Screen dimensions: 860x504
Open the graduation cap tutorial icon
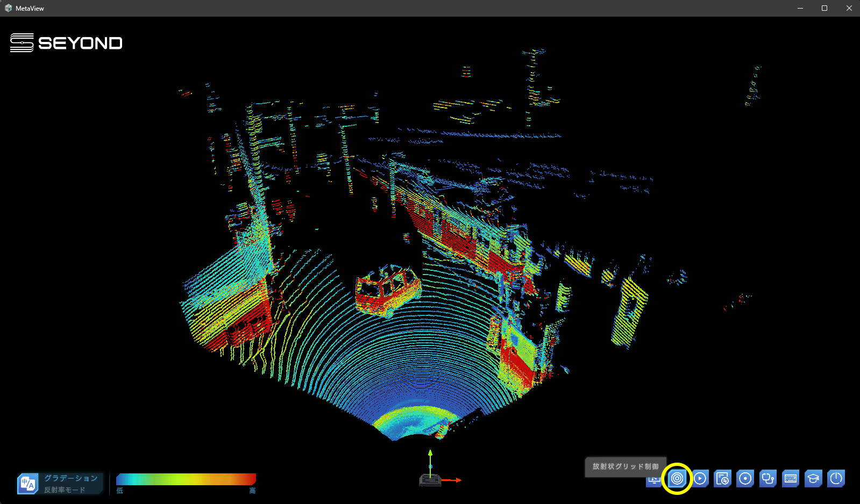pyautogui.click(x=813, y=478)
